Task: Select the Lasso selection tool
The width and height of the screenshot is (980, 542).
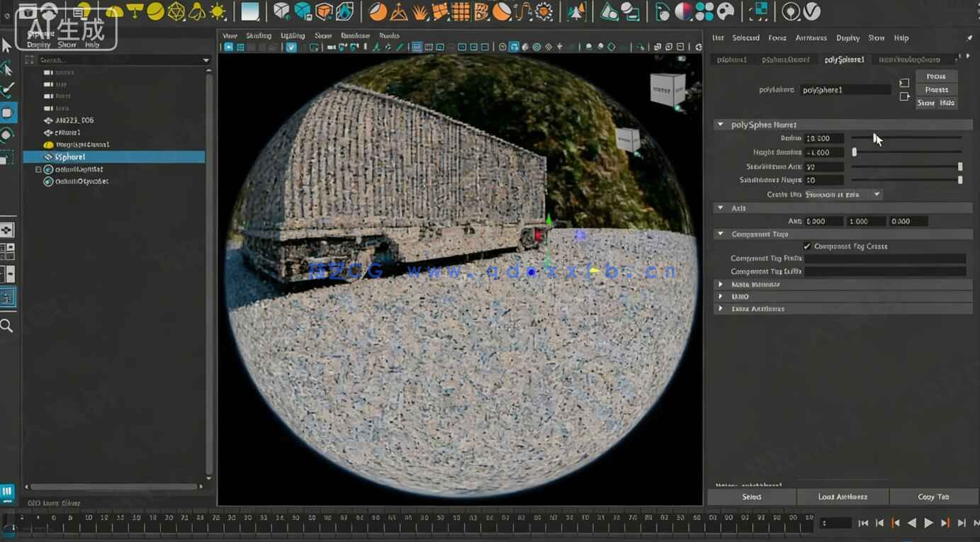Action: pos(8,68)
